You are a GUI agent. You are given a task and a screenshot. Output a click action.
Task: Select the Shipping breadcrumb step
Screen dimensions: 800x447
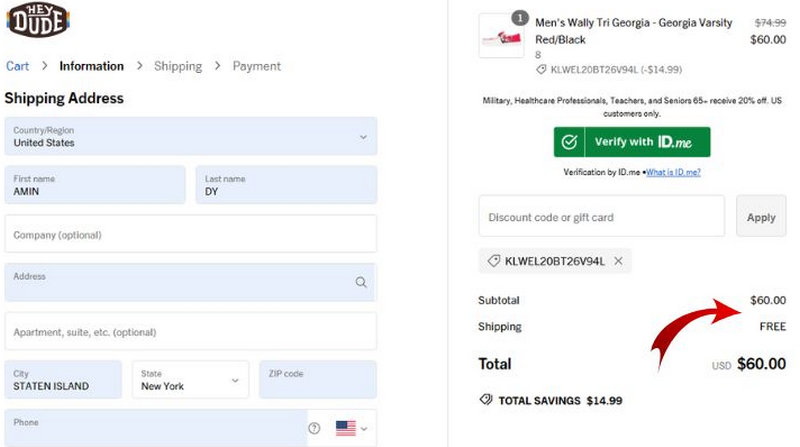tap(177, 66)
